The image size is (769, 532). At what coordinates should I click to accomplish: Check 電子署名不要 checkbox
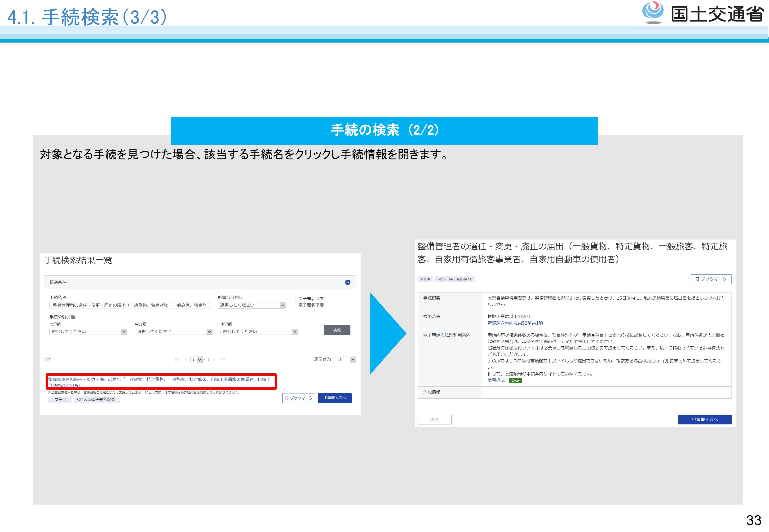[293, 305]
